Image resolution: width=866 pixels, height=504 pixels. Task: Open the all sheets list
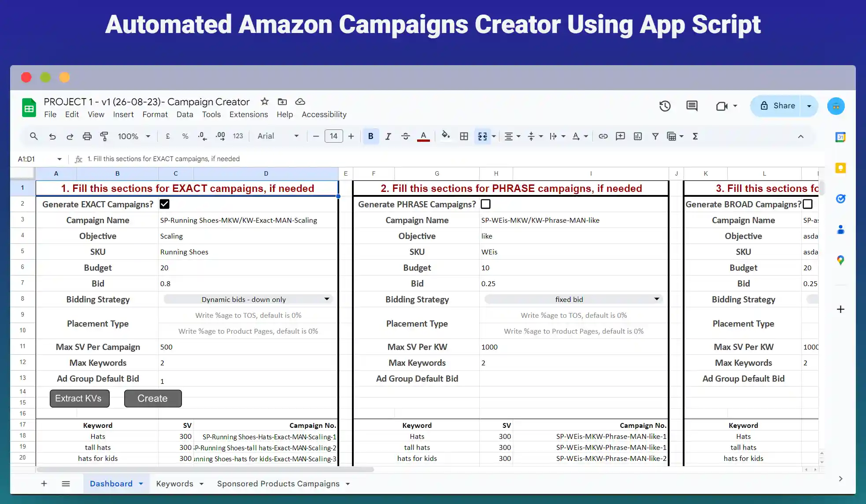tap(66, 484)
